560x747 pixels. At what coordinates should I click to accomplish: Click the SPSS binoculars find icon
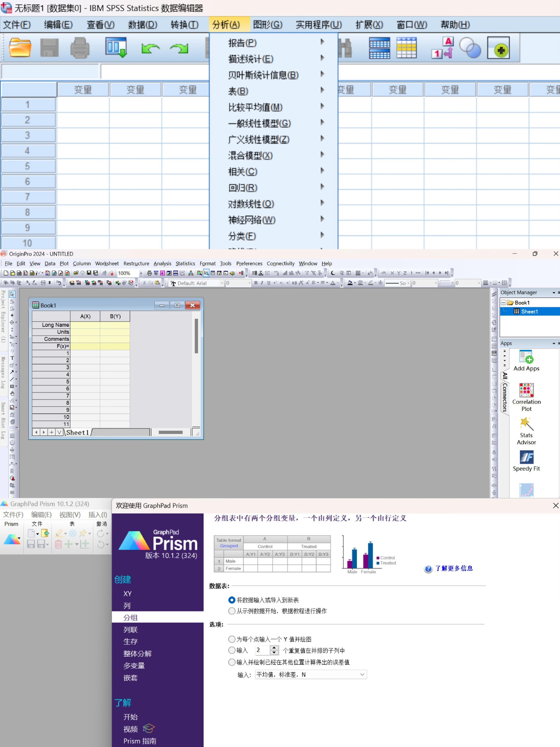click(x=345, y=48)
